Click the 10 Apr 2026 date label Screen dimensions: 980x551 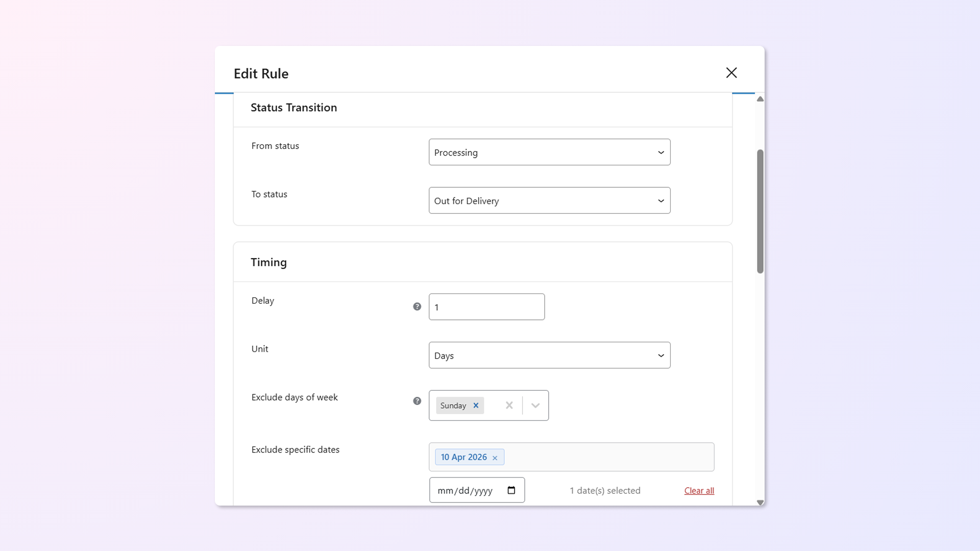[x=463, y=457]
